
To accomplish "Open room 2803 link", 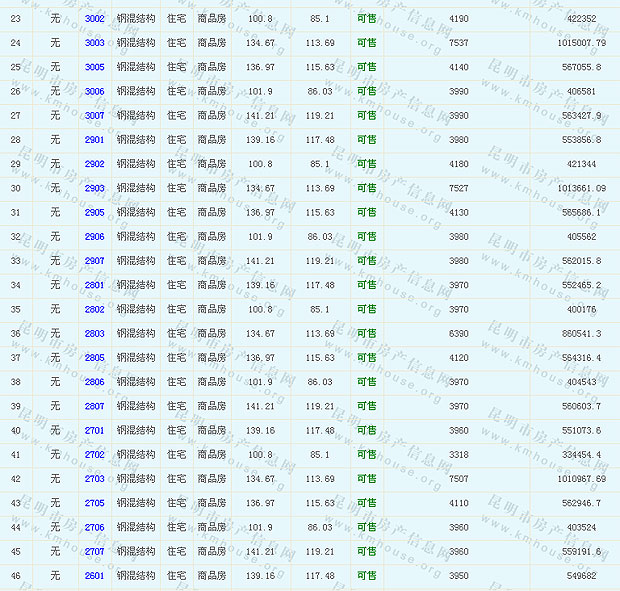I will pyautogui.click(x=94, y=334).
